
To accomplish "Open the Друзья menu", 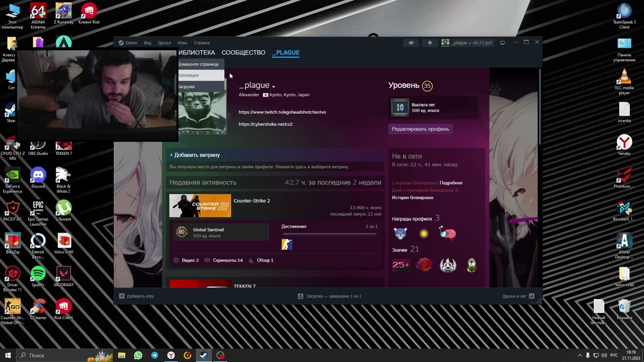I will pyautogui.click(x=165, y=43).
